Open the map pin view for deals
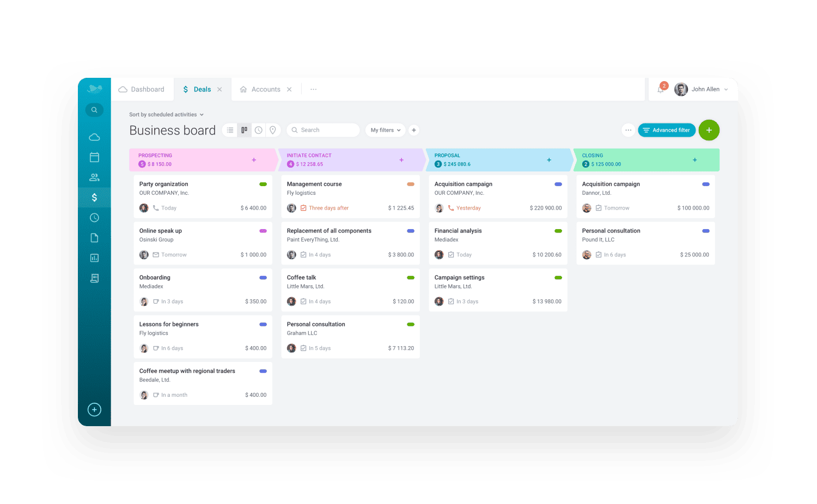This screenshot has height=504, width=817. pos(273,130)
